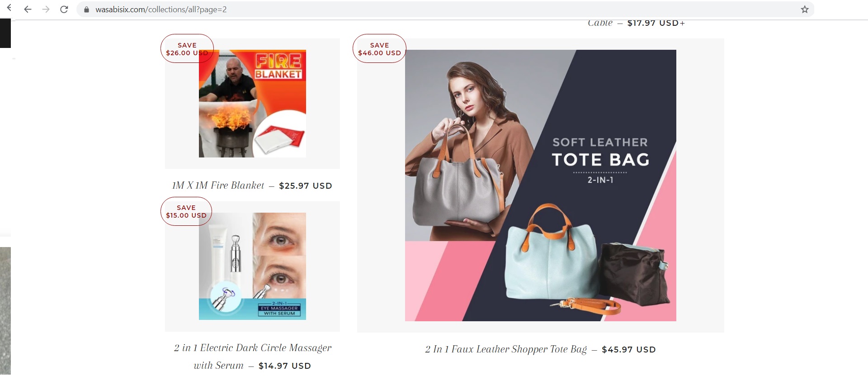Go back to the previous page
This screenshot has height=376, width=868.
point(28,10)
